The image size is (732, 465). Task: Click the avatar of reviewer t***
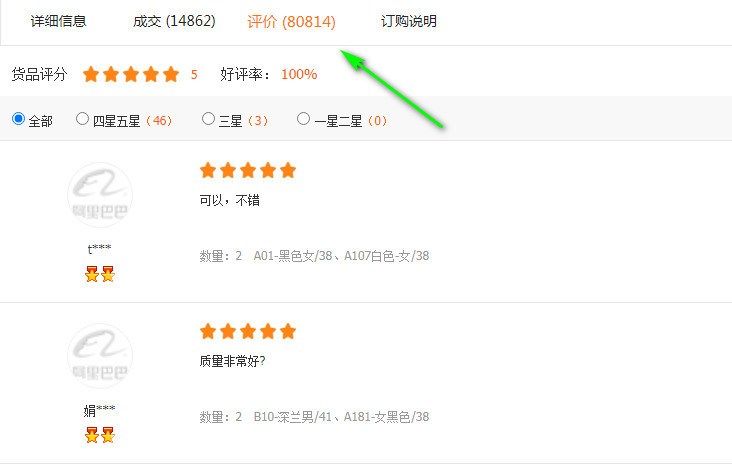click(100, 195)
